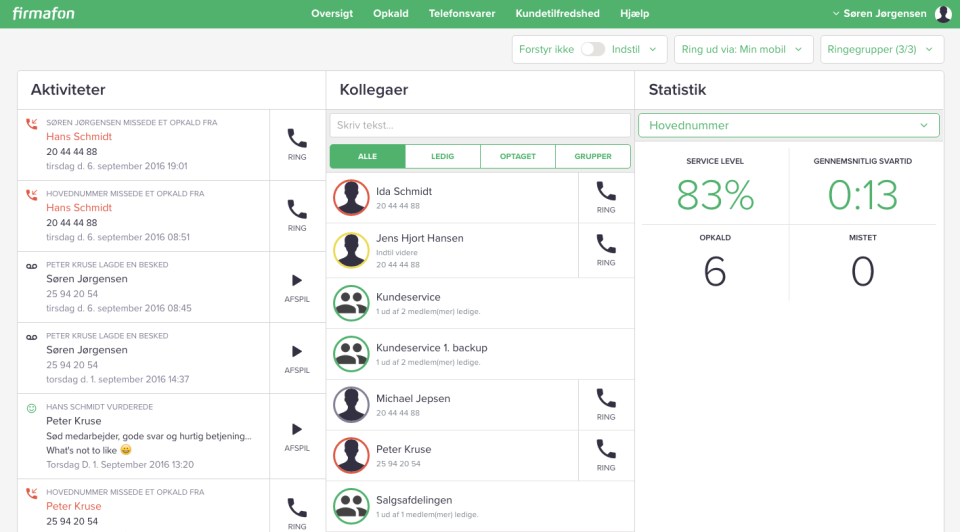Open the Ring ud via: Min mobil dropdown
The height and width of the screenshot is (532, 960).
click(743, 49)
